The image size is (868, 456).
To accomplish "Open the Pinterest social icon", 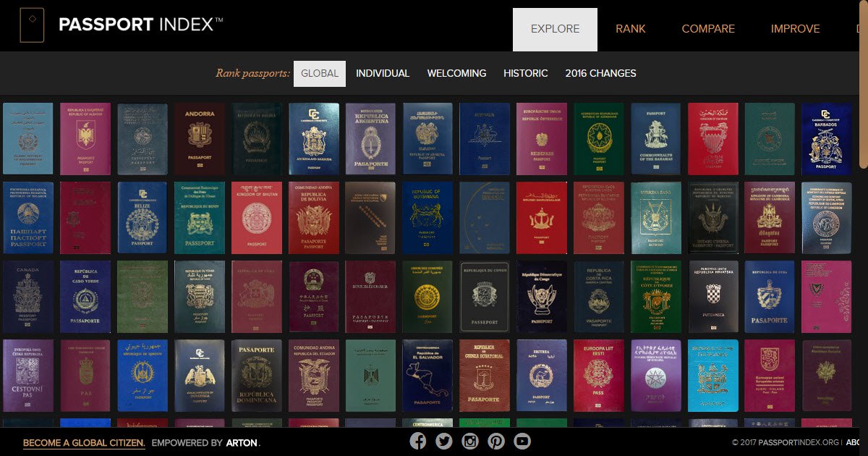I will point(496,441).
